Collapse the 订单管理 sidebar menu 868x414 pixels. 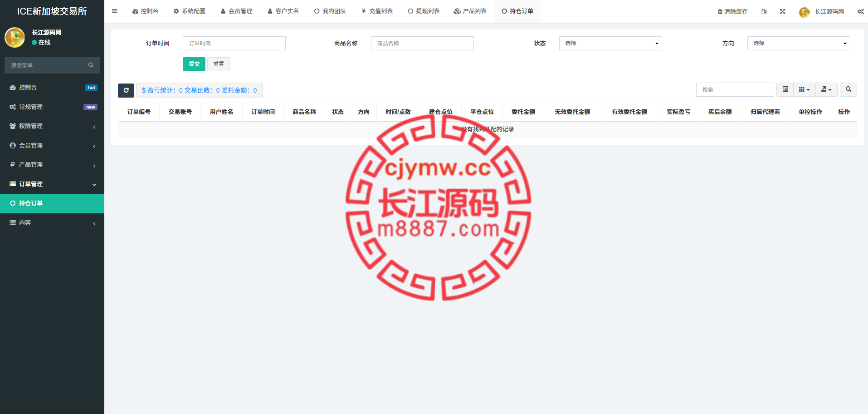[x=52, y=184]
